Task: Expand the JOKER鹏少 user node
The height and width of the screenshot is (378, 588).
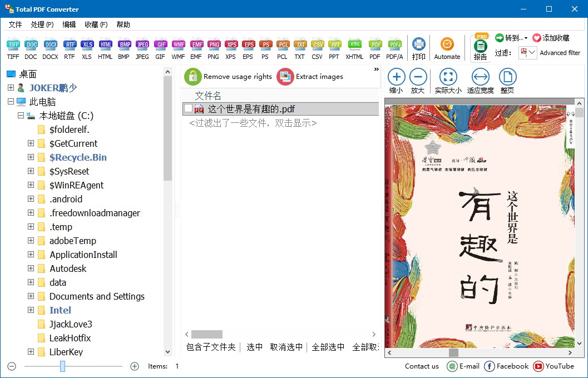Action: pyautogui.click(x=11, y=88)
